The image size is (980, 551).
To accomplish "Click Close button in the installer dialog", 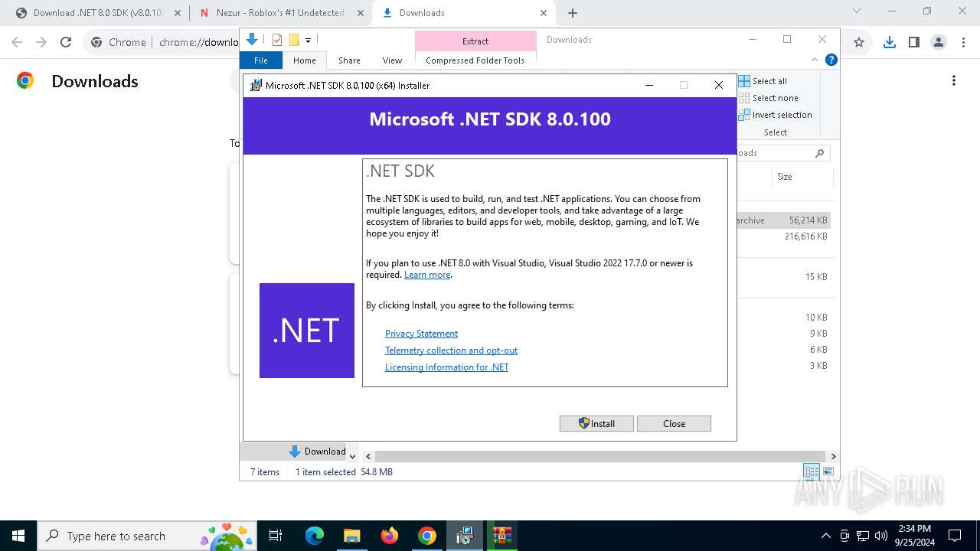I will click(x=674, y=423).
